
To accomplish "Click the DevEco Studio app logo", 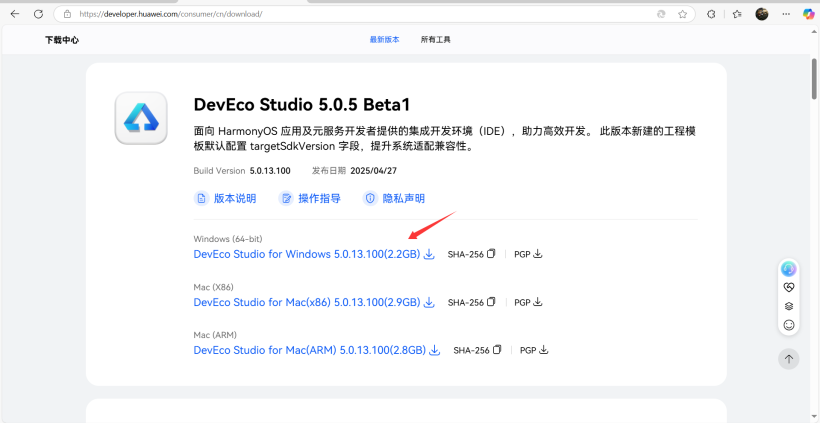I will 141,118.
